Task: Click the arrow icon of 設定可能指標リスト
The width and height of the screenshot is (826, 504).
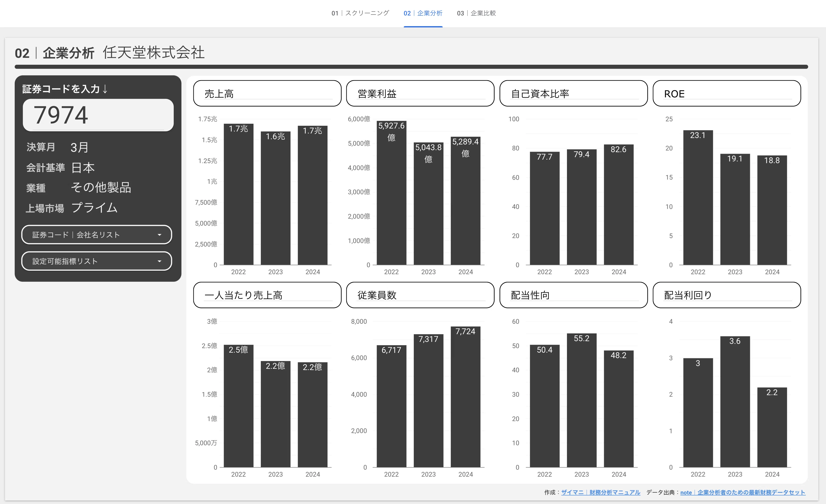Action: tap(160, 261)
